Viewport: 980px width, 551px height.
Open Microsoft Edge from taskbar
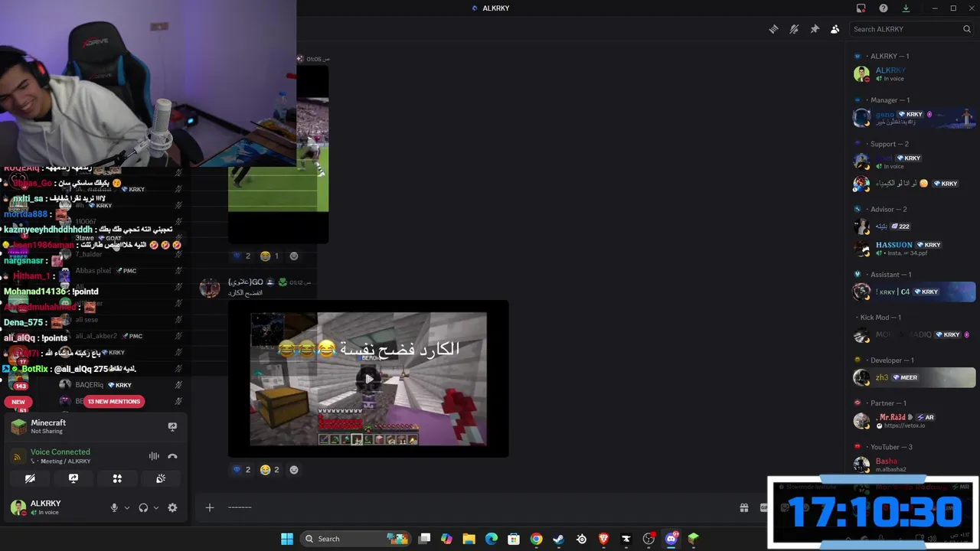point(492,539)
